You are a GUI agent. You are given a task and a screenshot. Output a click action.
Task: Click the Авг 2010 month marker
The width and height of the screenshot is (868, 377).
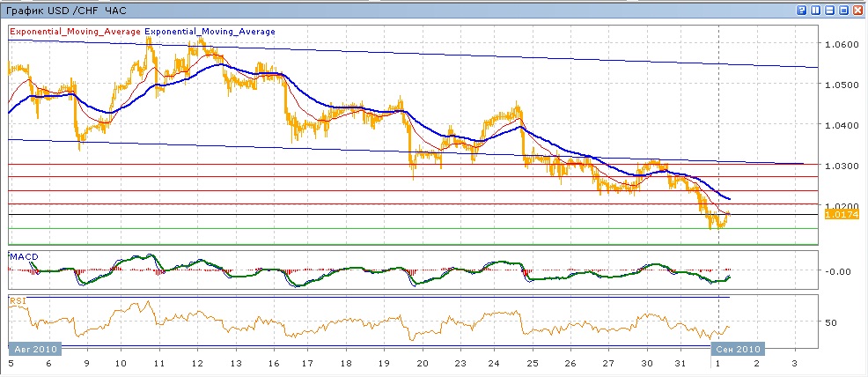point(34,350)
